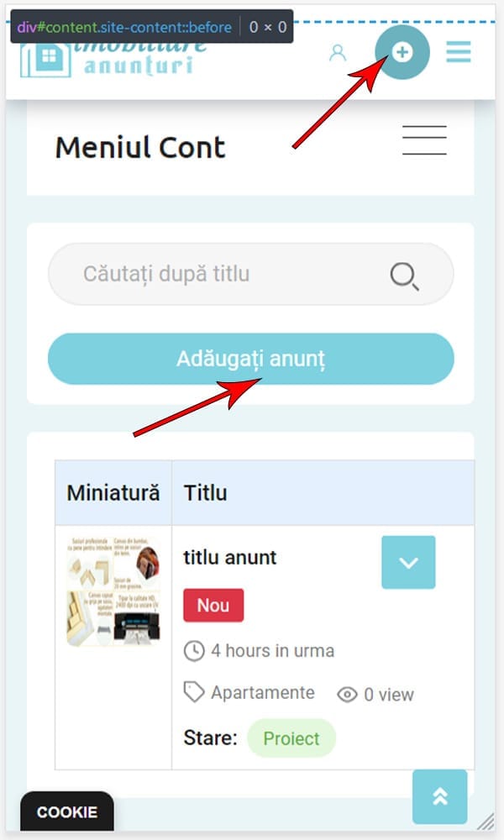
Task: Open the titlu anunt listing link
Action: click(230, 558)
